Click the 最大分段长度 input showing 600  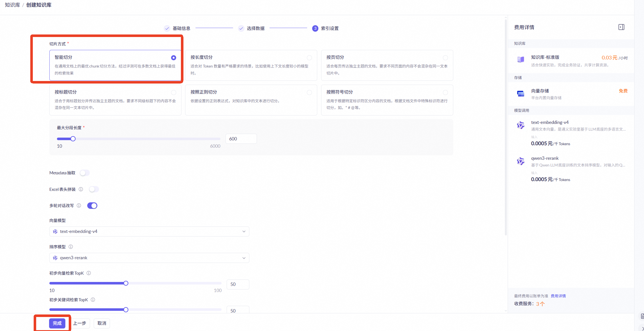pos(241,139)
